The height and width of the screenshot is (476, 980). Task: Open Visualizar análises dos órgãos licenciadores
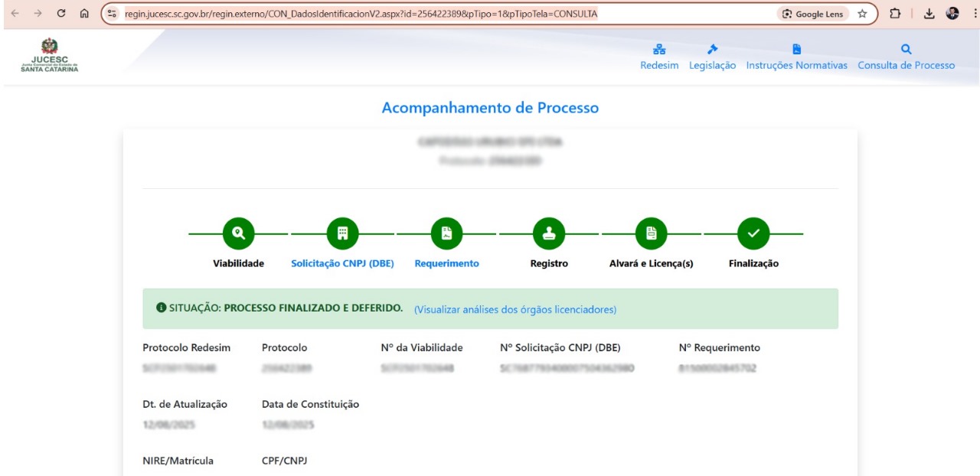tap(514, 310)
